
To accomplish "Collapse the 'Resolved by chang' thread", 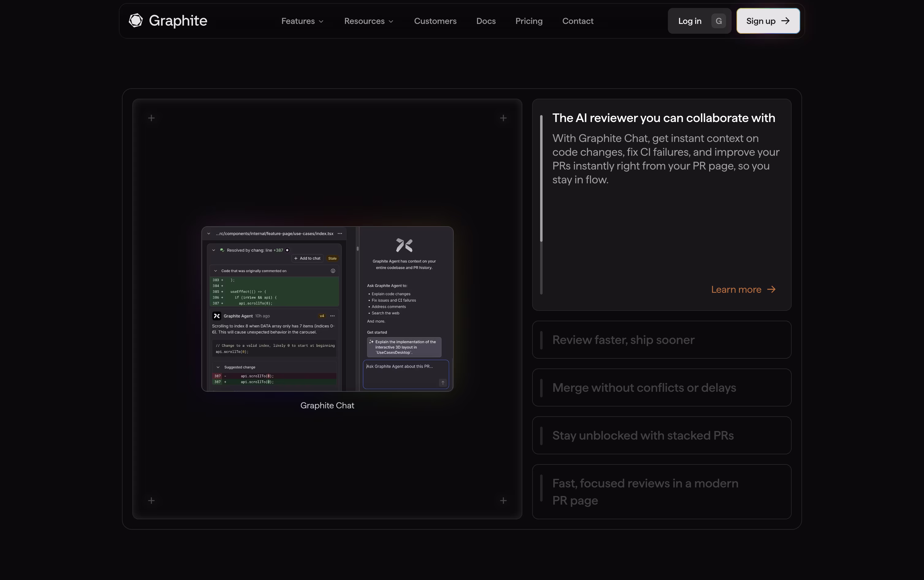I will click(214, 250).
